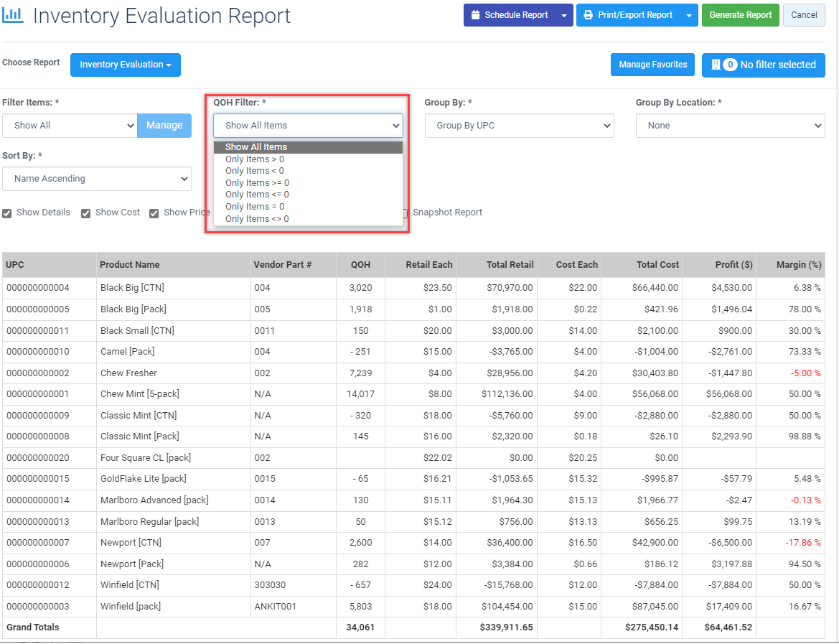Viewport: 839px width, 644px height.
Task: Click vendor part 'ANKIT001'
Action: pos(275,607)
